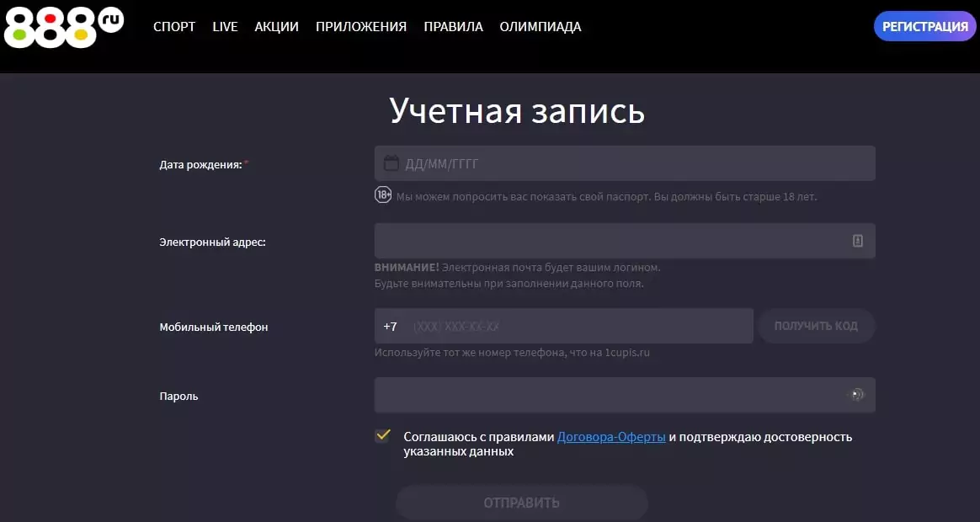
Task: Open the СПОРТ menu item
Action: pos(174,27)
